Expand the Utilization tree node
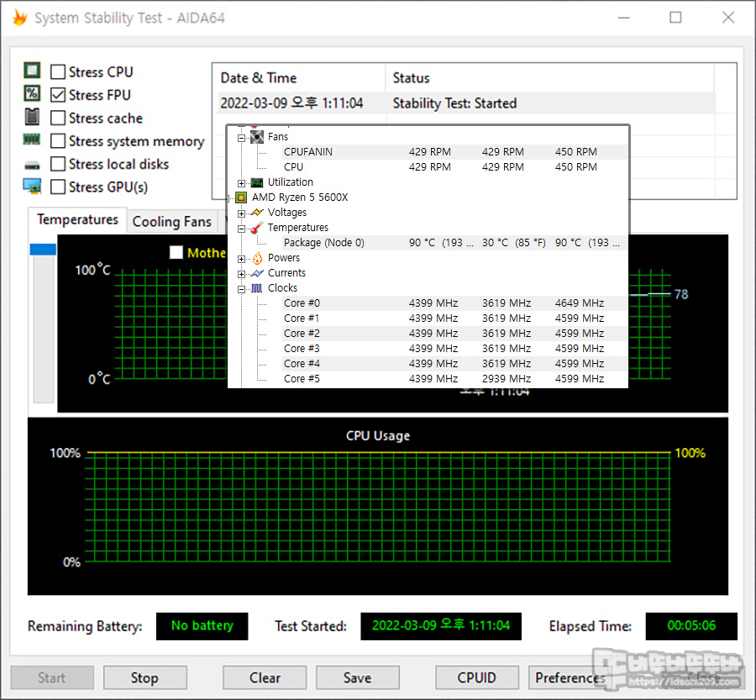Screen dimensions: 756x700 (242, 183)
